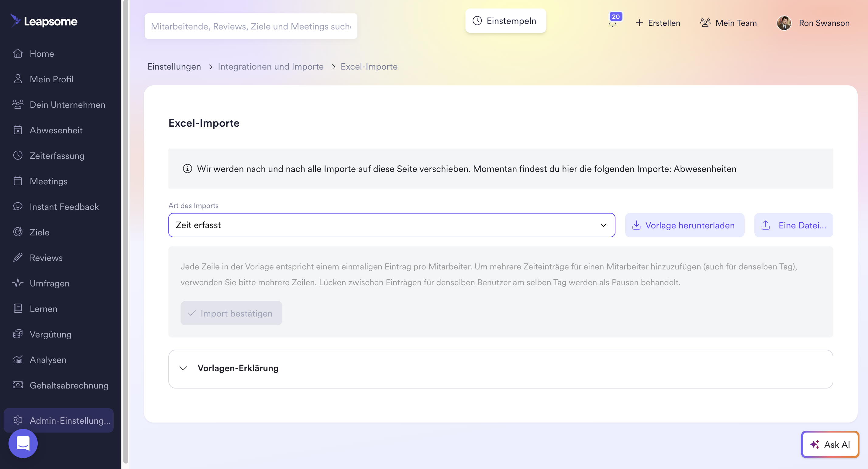
Task: Click the checkmark icon on Import bestätigen
Action: click(x=192, y=313)
